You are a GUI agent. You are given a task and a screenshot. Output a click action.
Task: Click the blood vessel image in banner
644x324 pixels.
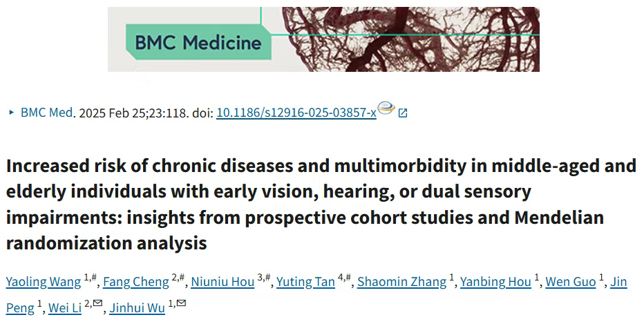click(410, 39)
